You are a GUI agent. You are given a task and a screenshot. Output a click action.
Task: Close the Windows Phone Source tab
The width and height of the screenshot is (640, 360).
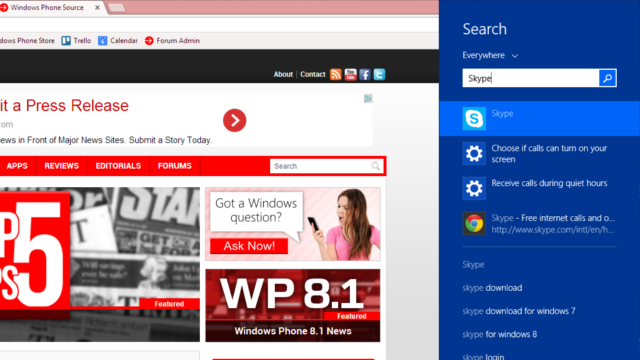(x=97, y=7)
